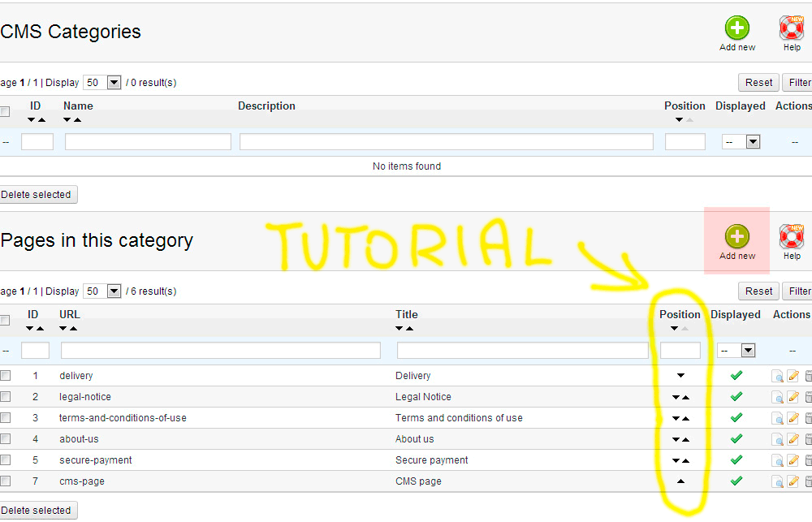812x522 pixels.
Task: Click 'about-us' URL cell
Action: [79, 439]
